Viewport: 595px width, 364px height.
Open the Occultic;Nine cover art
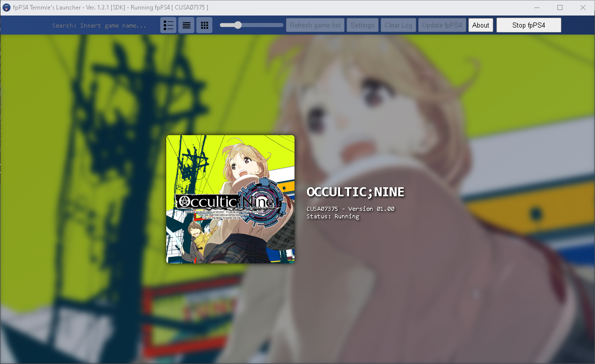[x=230, y=199]
